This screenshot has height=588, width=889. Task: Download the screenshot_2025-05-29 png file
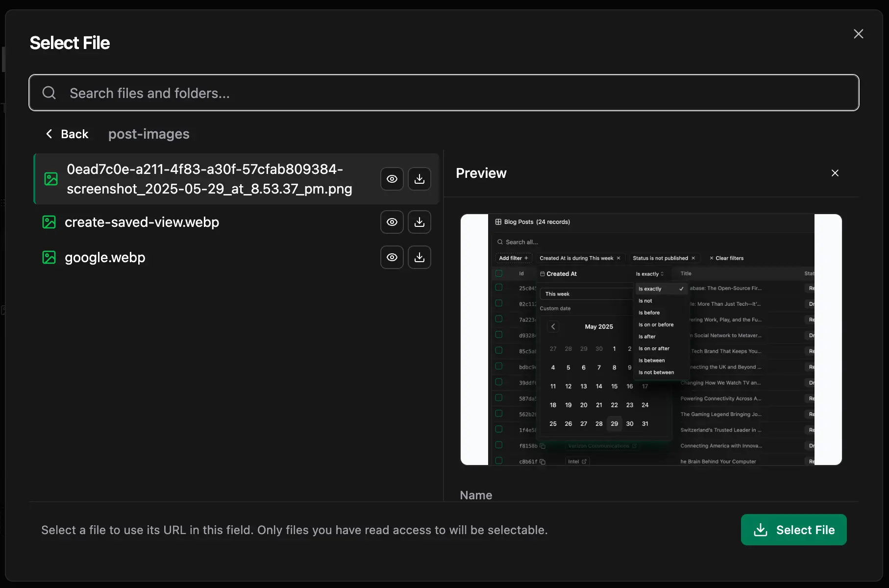420,179
